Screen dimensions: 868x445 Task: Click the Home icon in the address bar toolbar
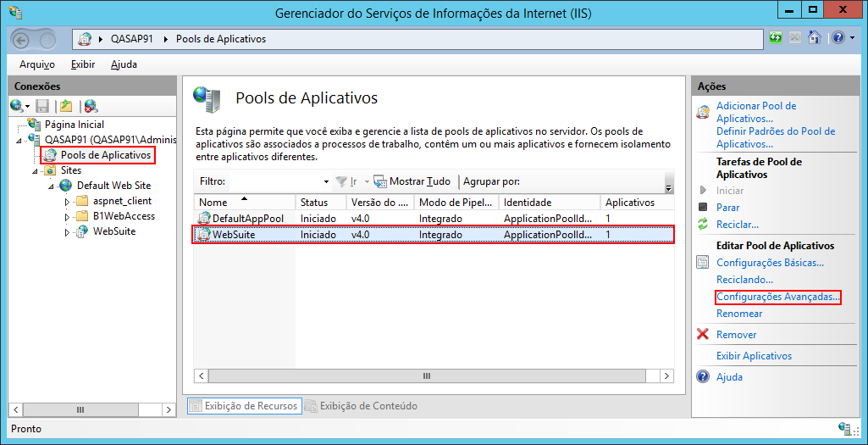[x=815, y=37]
